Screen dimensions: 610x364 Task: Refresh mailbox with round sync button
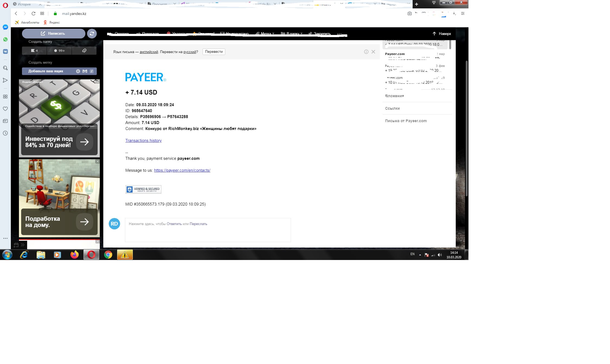(x=92, y=34)
